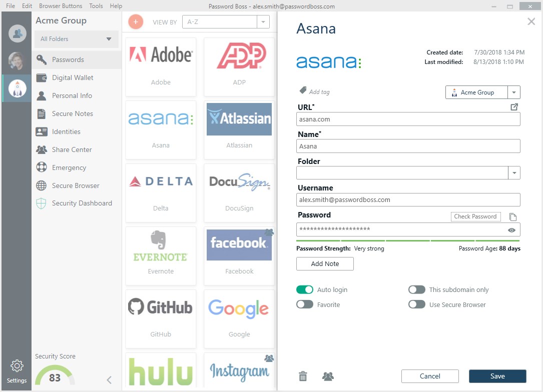
Task: Turn off the Auto login toggle
Action: (305, 289)
